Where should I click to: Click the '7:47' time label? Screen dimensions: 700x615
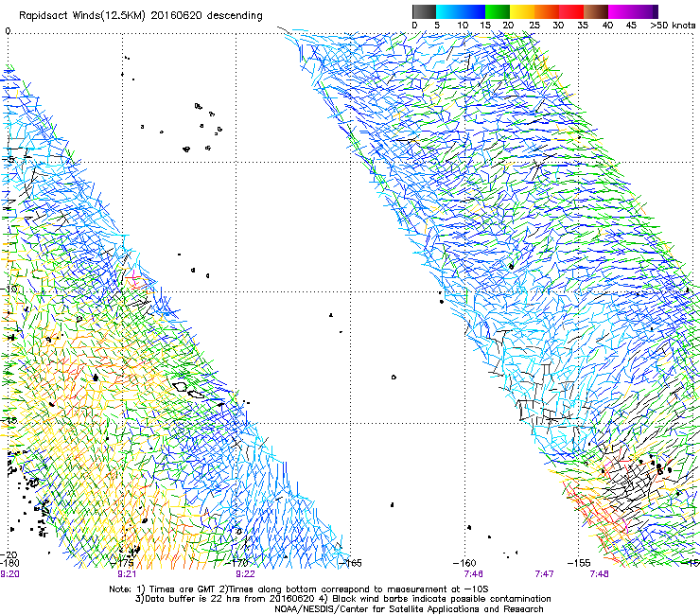(x=544, y=574)
